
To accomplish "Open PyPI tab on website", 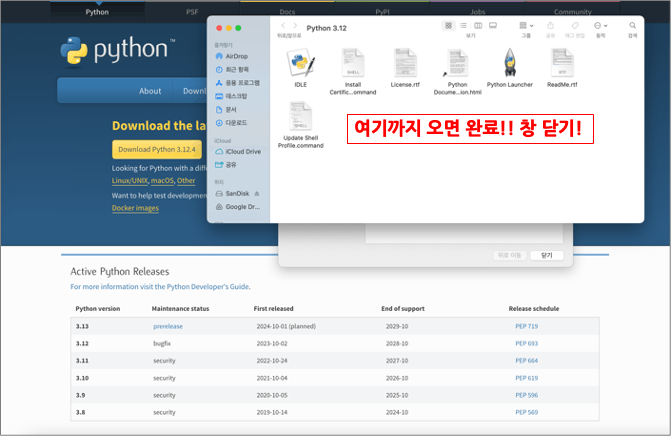I will [382, 12].
